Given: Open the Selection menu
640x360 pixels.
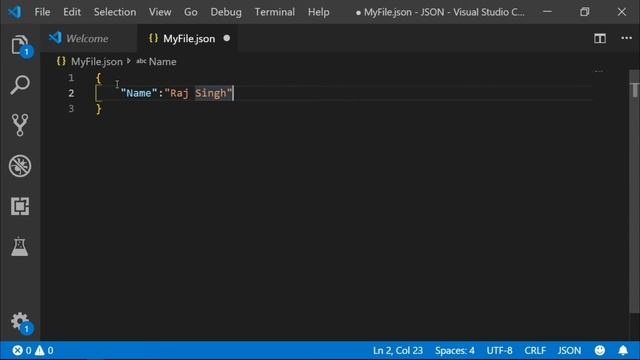Looking at the screenshot, I should pyautogui.click(x=115, y=12).
